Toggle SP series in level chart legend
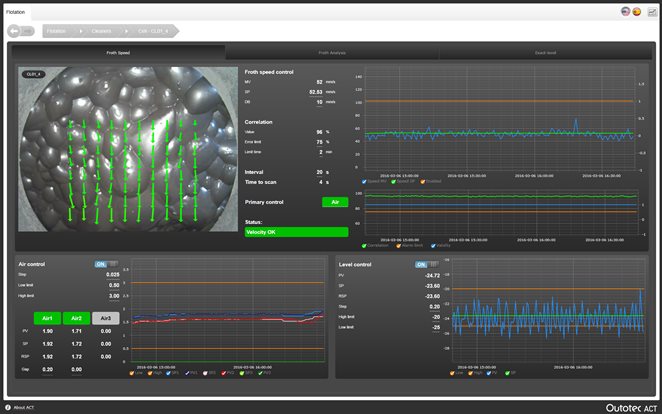The height and width of the screenshot is (414, 662). tap(507, 373)
